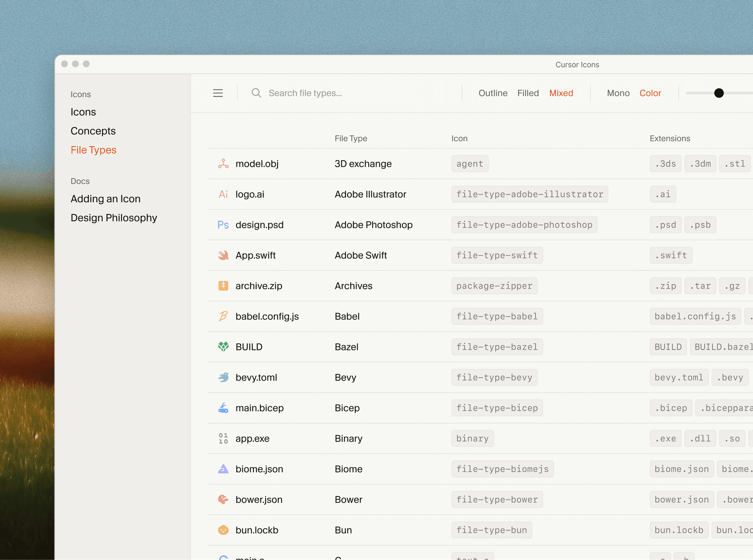Click the file-type-bower icon chip
Viewport: 753px width, 560px height.
coord(497,500)
